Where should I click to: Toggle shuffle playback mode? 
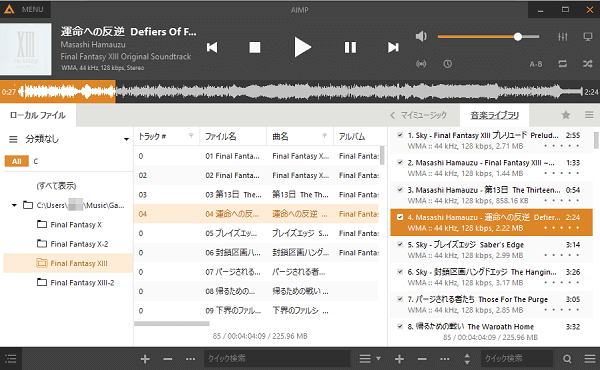(588, 64)
